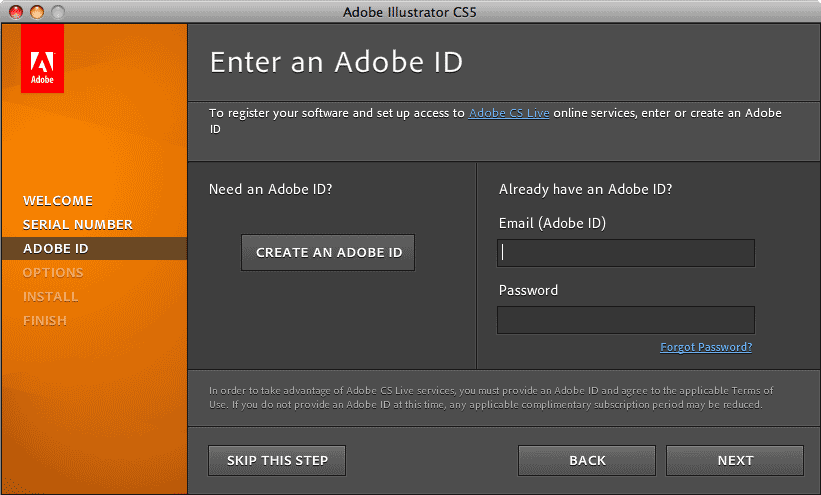Select the FINISH step in sidebar

pyautogui.click(x=45, y=321)
